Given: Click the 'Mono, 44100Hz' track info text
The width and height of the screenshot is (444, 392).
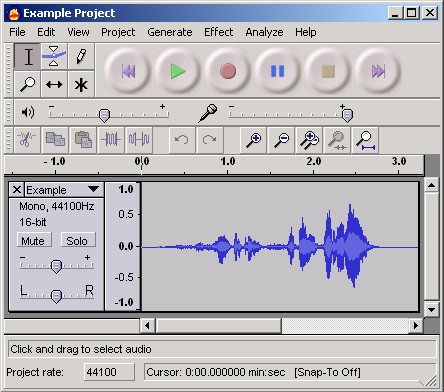Looking at the screenshot, I should tap(57, 206).
